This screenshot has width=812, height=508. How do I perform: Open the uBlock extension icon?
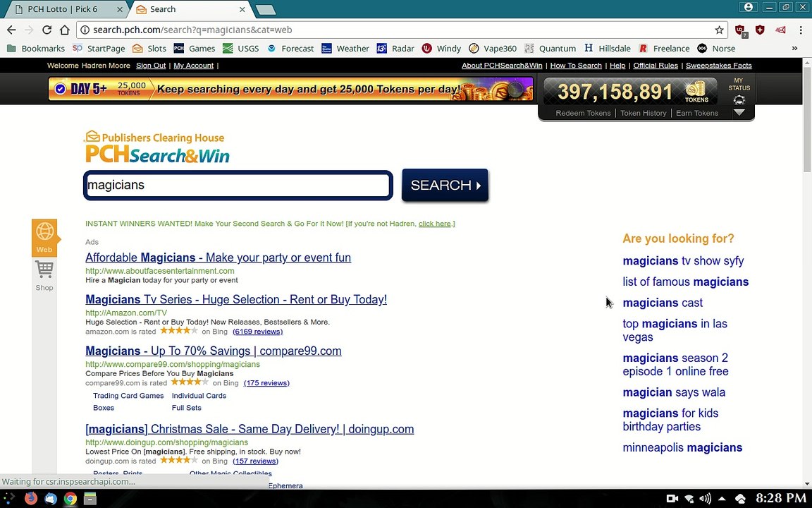pos(740,30)
